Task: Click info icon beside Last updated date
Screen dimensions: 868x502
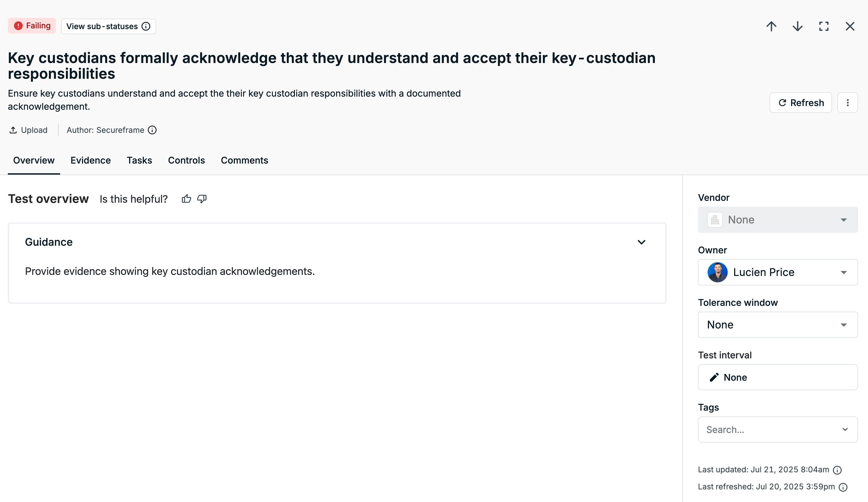Action: (x=837, y=470)
